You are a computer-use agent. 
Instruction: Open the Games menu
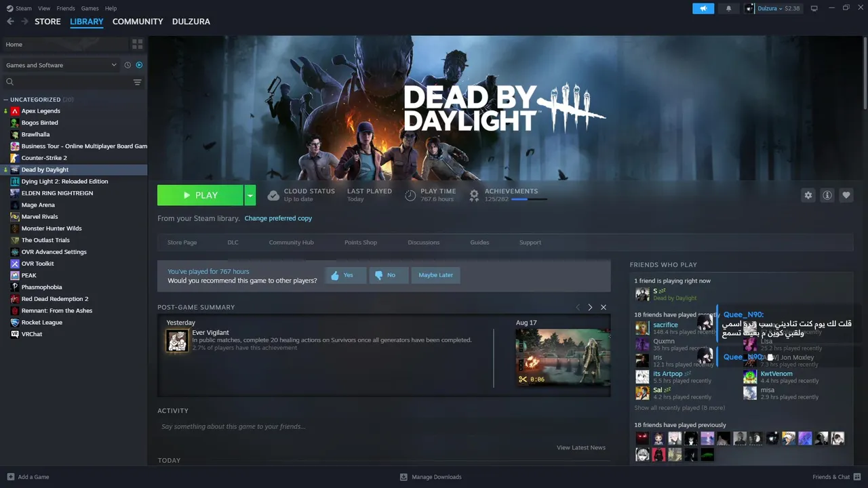click(x=90, y=8)
